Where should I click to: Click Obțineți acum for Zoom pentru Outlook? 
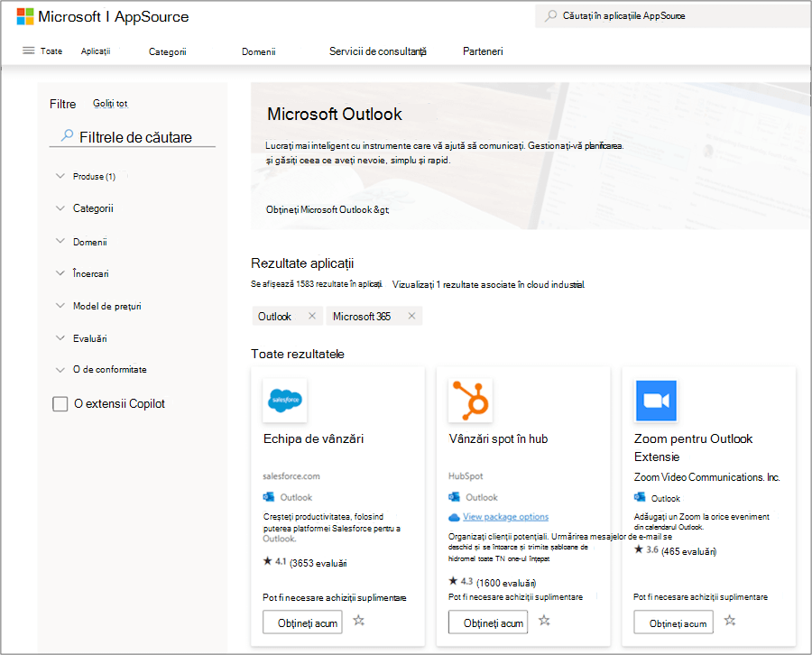tap(673, 622)
